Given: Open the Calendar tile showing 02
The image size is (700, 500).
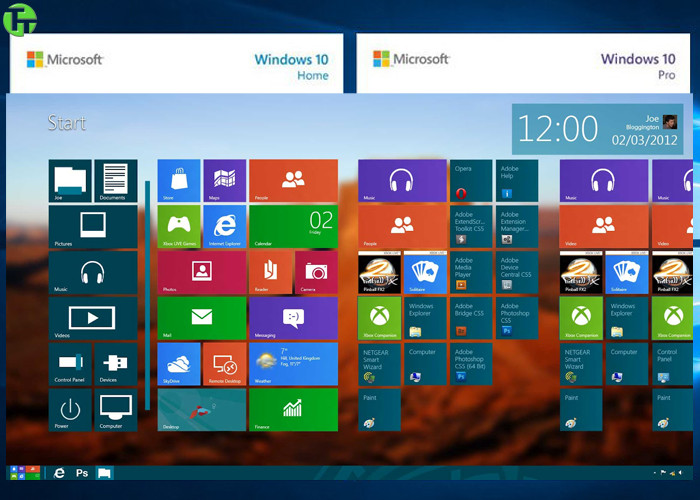Looking at the screenshot, I should (x=293, y=227).
